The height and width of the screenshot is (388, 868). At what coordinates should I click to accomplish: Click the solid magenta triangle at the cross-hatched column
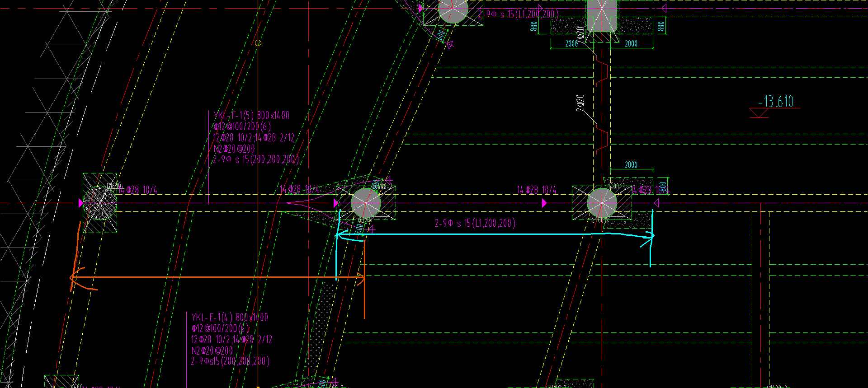81,203
